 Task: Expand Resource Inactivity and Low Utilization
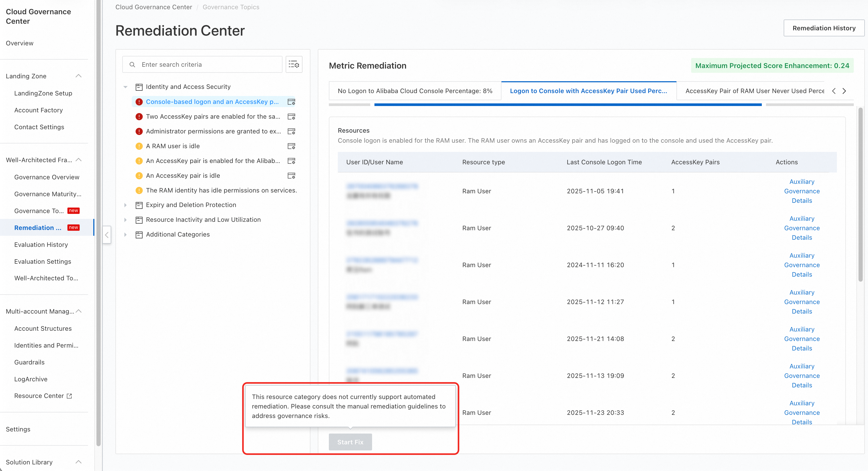[x=125, y=220]
